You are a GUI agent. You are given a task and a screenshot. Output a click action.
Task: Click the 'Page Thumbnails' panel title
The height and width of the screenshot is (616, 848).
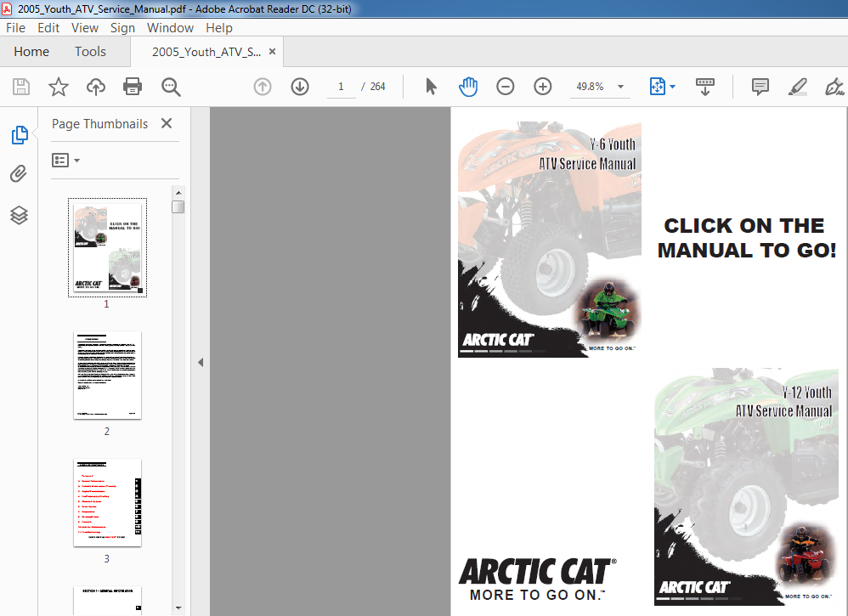coord(99,124)
